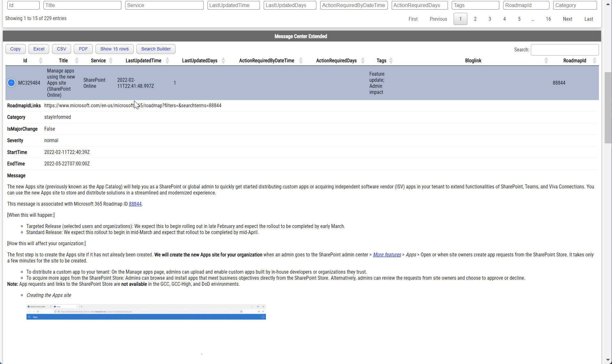The height and width of the screenshot is (364, 612).
Task: Export the table as PDF
Action: pos(83,49)
